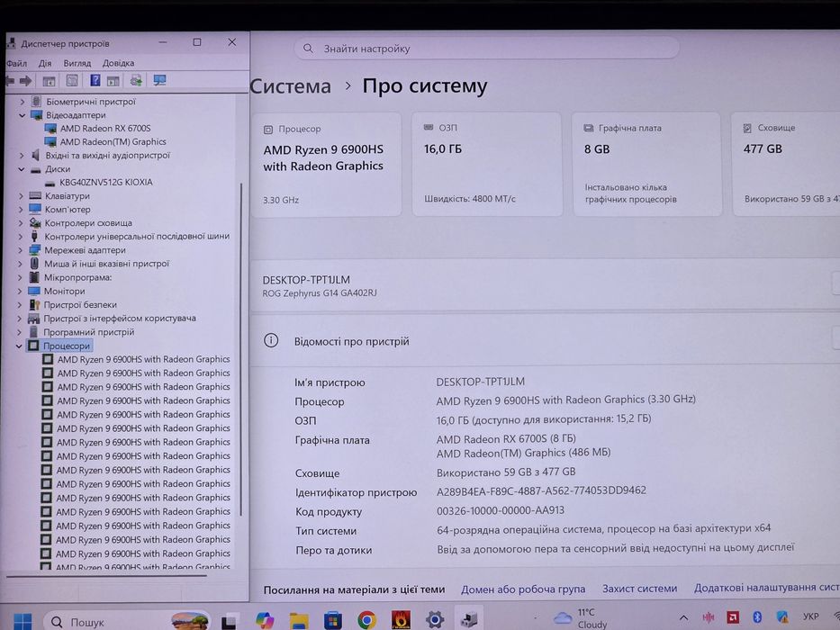Open Settings gear in the taskbar
Image resolution: width=840 pixels, height=630 pixels.
coord(435,620)
